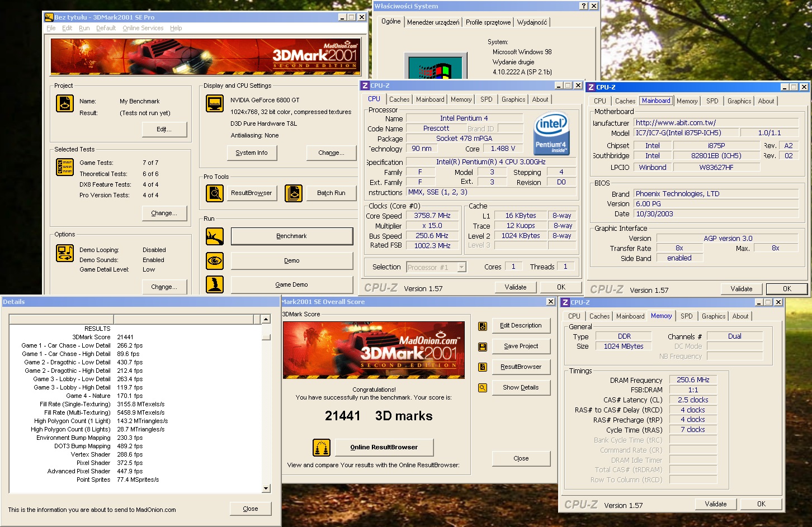Click Change... button in Display and CPU Settings
Viewport: 812px width, 527px height.
331,153
